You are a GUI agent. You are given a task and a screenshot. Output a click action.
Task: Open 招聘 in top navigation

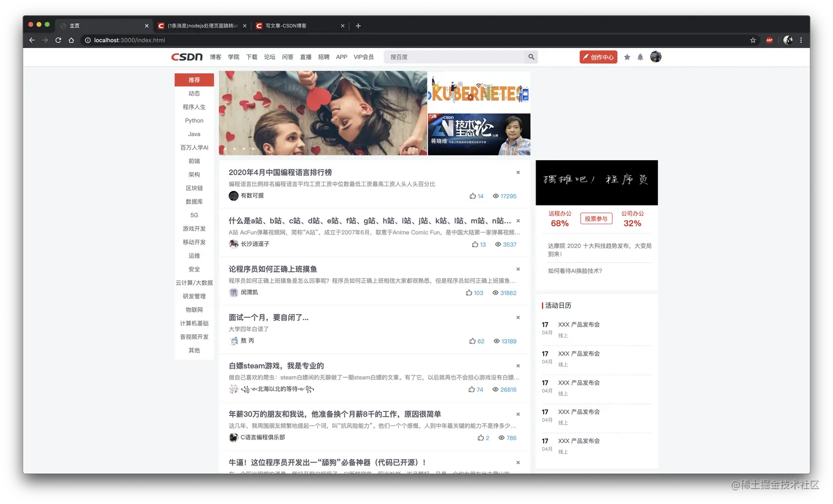(324, 57)
